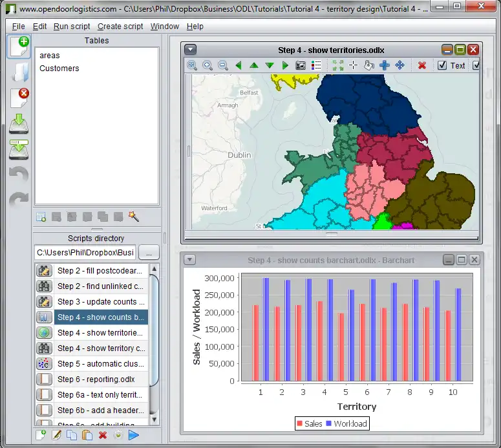501x448 pixels.
Task: Toggle the Text checkbox in map toolbar
Action: (442, 65)
